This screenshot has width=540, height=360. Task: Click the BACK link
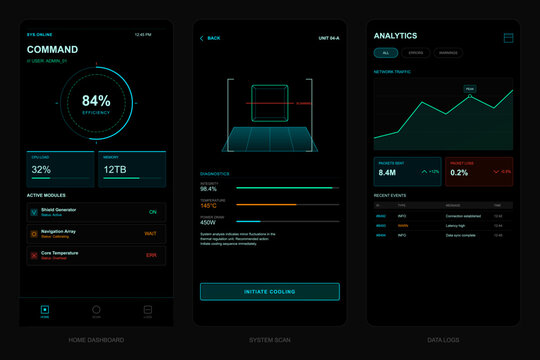pyautogui.click(x=214, y=38)
